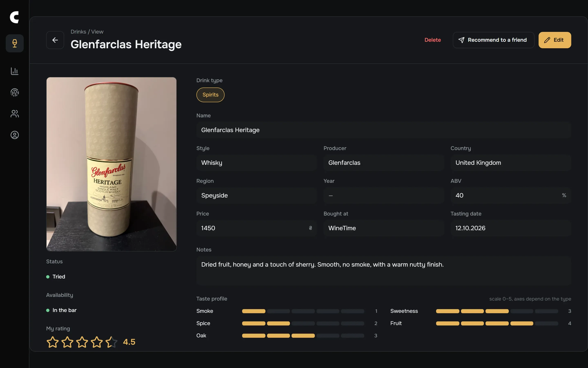Open the friends people icon

(14, 114)
